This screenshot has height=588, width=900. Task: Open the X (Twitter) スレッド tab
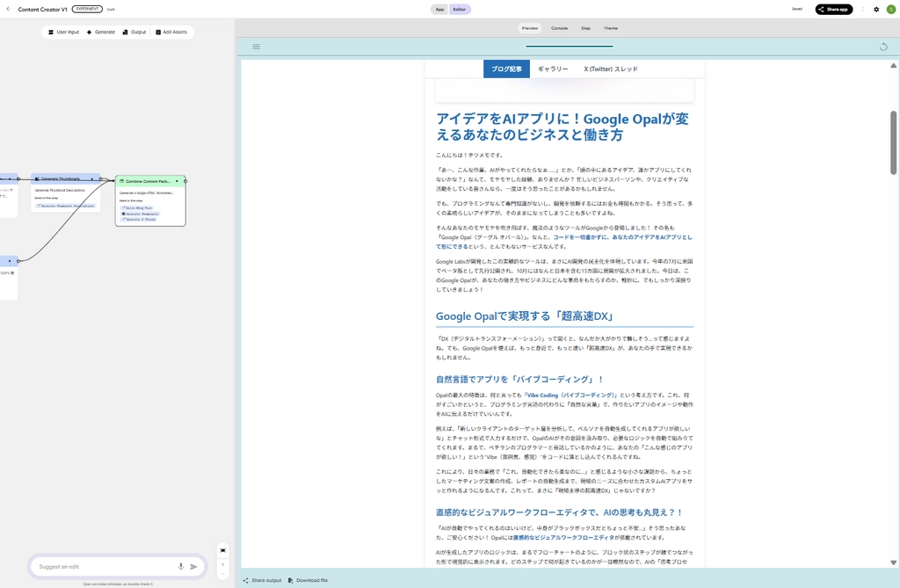tap(611, 69)
